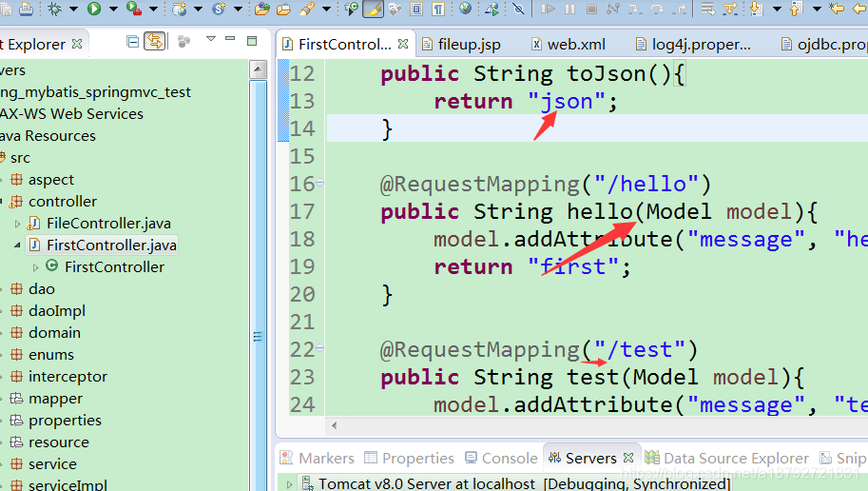Click the green Run button

click(94, 9)
